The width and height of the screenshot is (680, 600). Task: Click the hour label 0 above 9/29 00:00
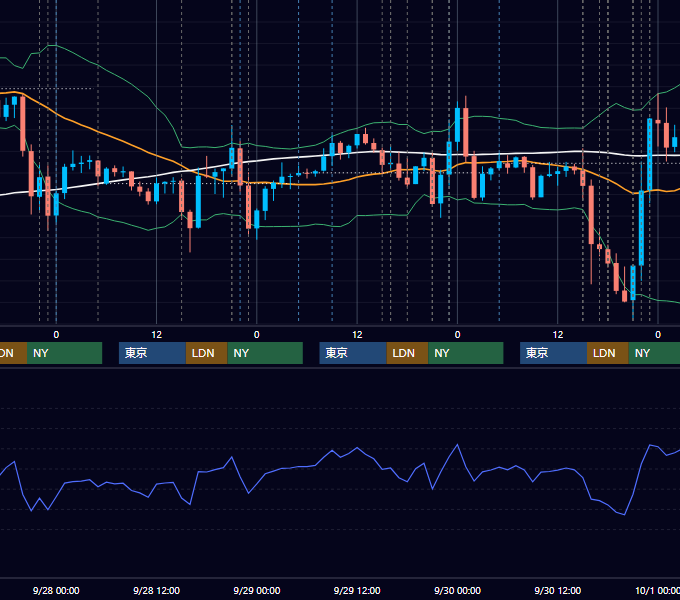(x=257, y=335)
